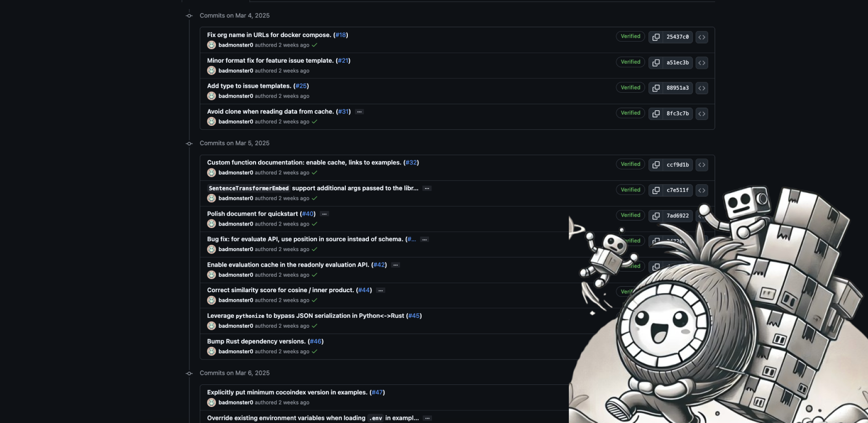The width and height of the screenshot is (868, 423).
Task: Browse repository at commit 8fc3c7b
Action: click(702, 114)
